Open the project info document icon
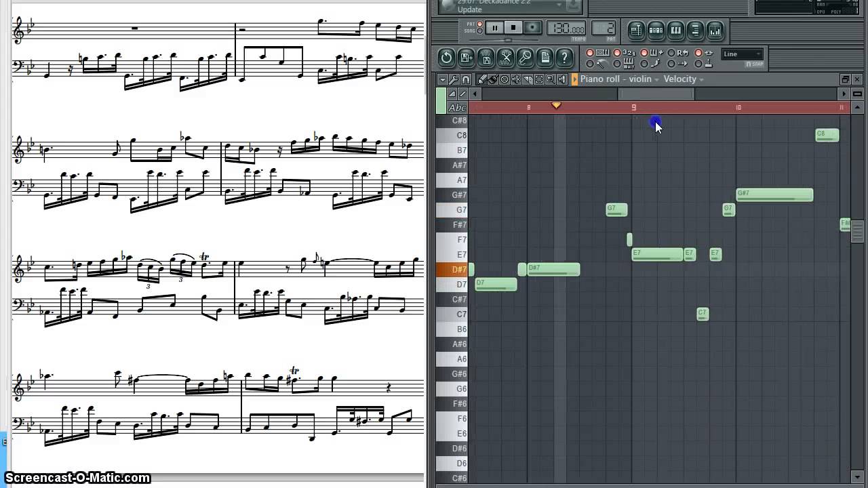The height and width of the screenshot is (488, 868). pos(545,58)
